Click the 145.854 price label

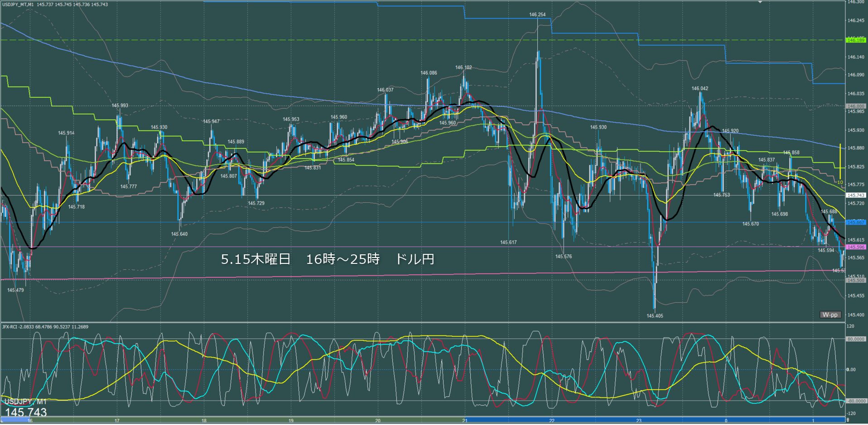point(346,160)
